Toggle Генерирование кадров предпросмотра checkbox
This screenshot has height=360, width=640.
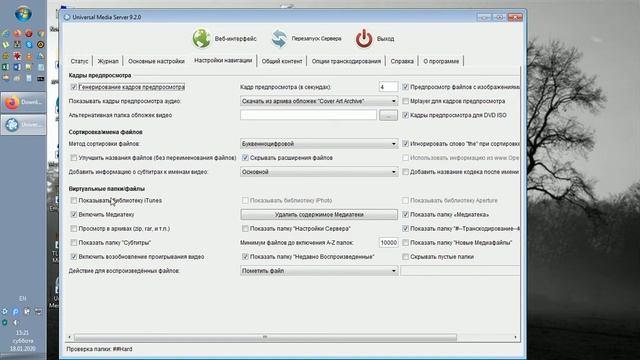(74, 87)
